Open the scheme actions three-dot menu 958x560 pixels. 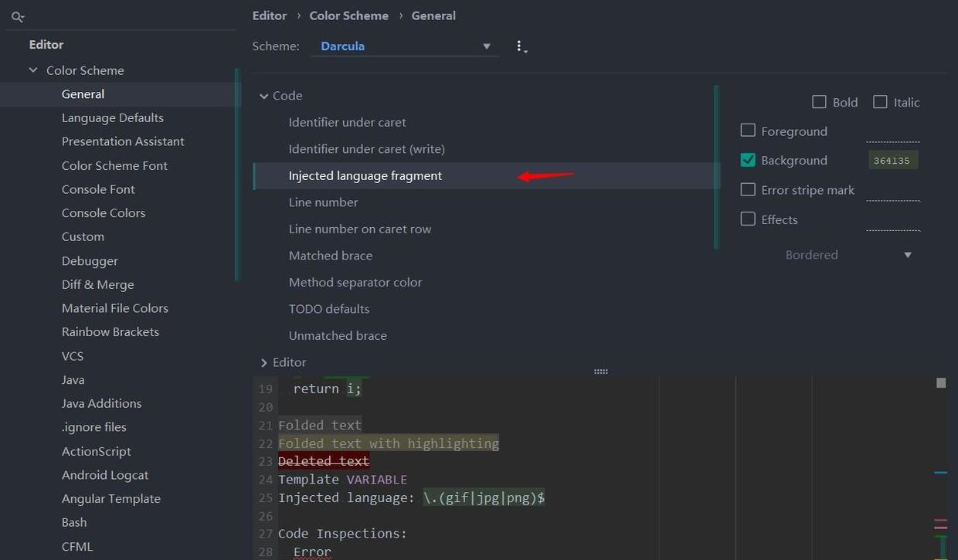[521, 47]
